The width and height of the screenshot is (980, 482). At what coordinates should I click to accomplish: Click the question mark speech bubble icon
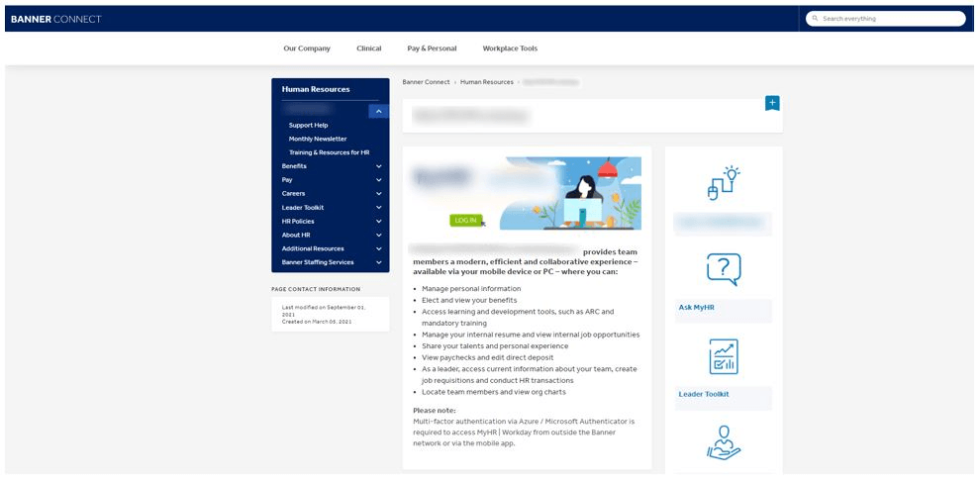[724, 269]
